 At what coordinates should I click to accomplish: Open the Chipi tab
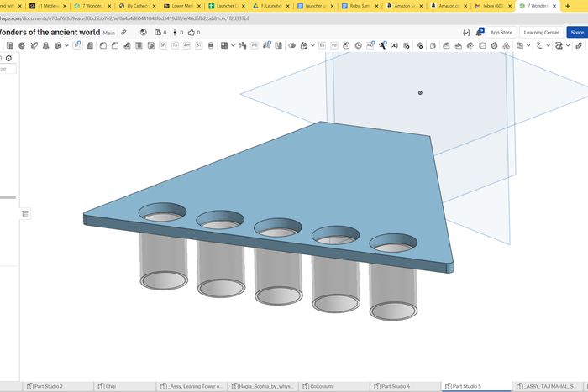(110, 386)
